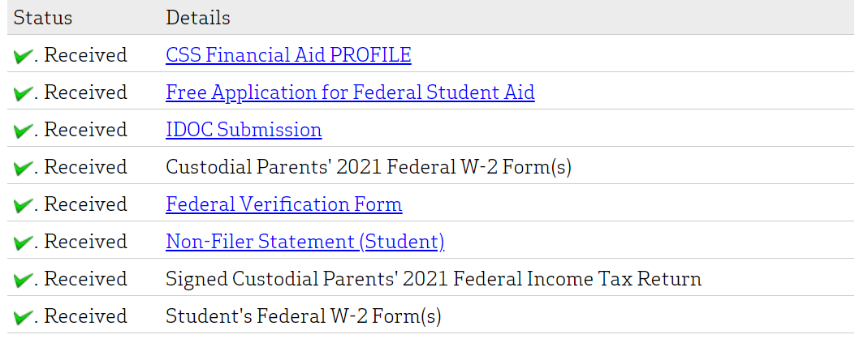
Task: Click green checkmark beside Non-Filer Statement (Student)
Action: (24, 242)
